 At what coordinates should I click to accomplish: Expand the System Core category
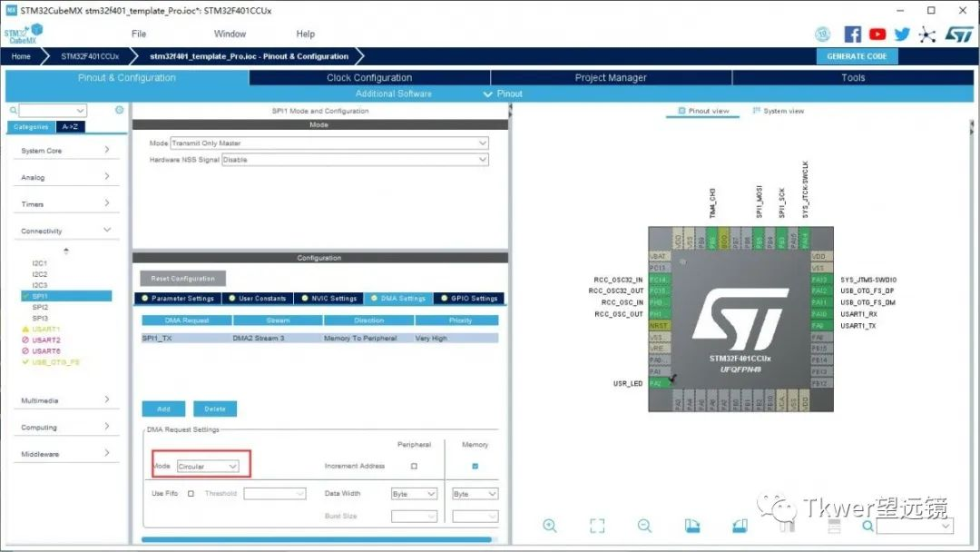65,151
